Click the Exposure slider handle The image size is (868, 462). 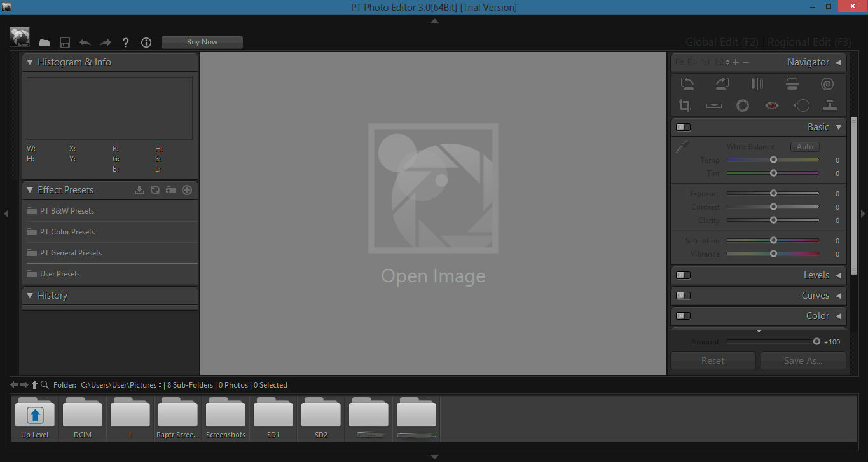pos(773,193)
